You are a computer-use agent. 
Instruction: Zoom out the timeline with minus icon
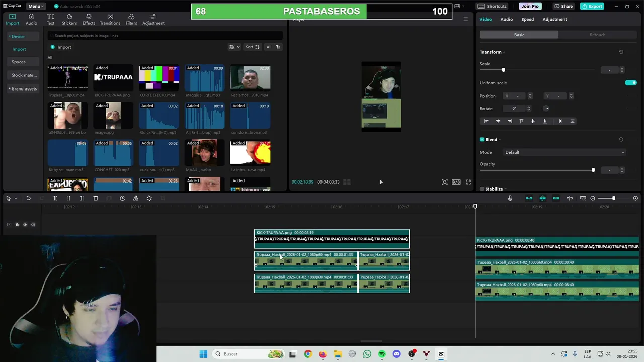pyautogui.click(x=593, y=198)
